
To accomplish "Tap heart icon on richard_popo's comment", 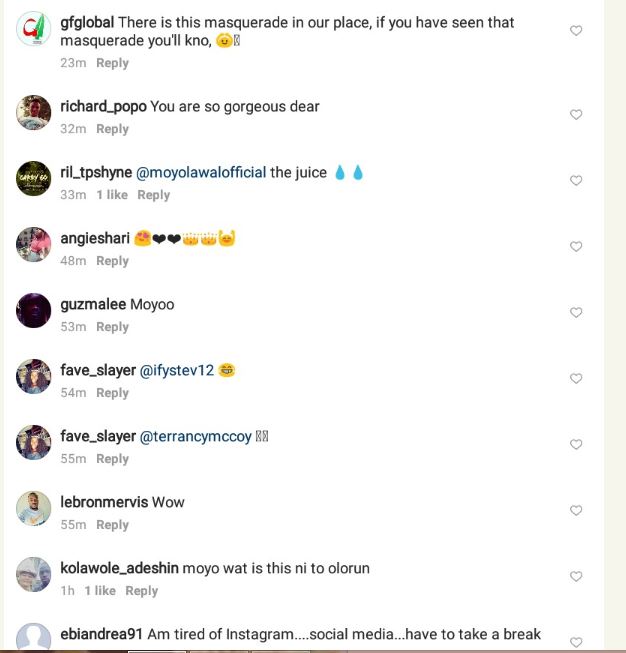I will coord(576,115).
